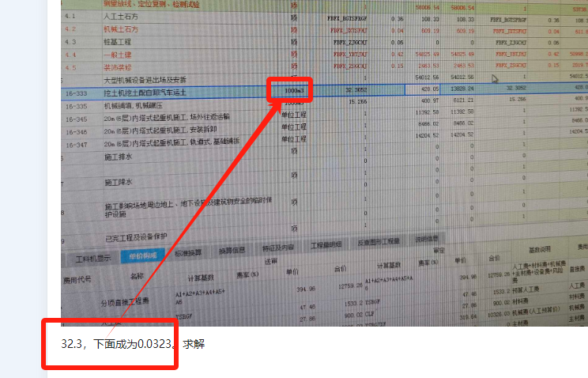Viewport: 588px width, 378px height.
Task: Click the 基数说明 column header
Action: [539, 249]
